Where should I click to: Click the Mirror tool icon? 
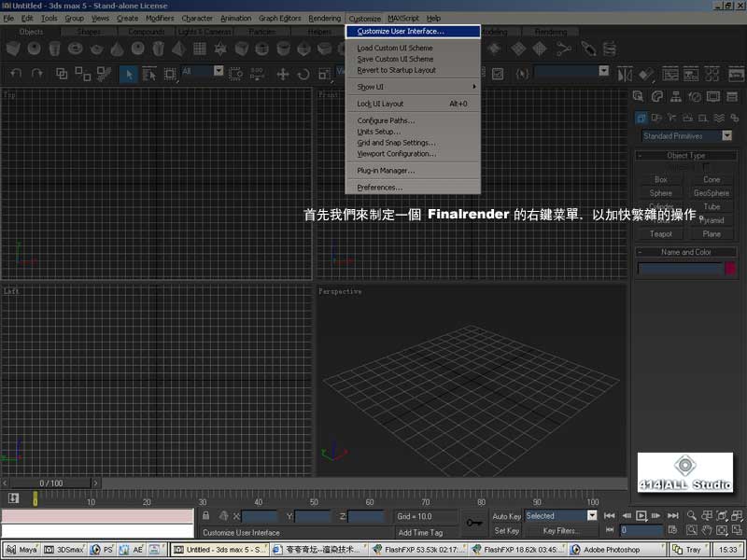click(625, 75)
